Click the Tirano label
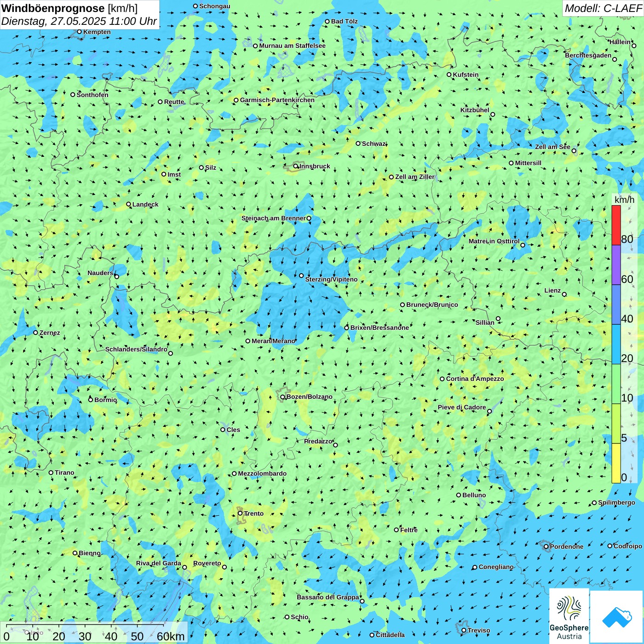The image size is (644, 644). click(64, 472)
